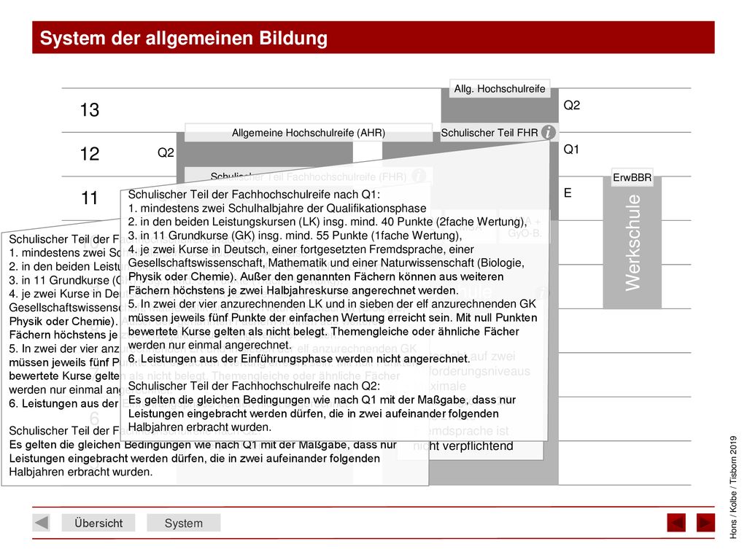Screen dimensions: 747x560
Task: Click info icon beside Schulischer Teil FHR
Action: pos(549,132)
